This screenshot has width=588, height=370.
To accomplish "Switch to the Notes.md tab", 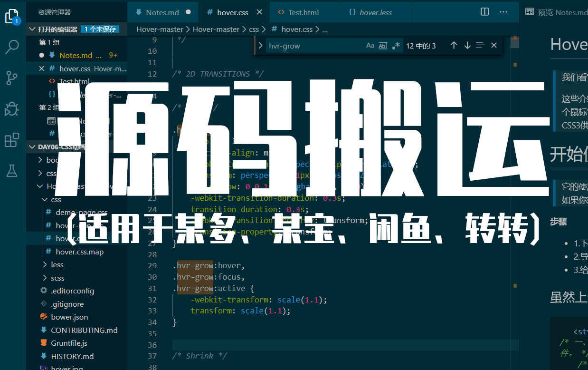I will click(162, 12).
